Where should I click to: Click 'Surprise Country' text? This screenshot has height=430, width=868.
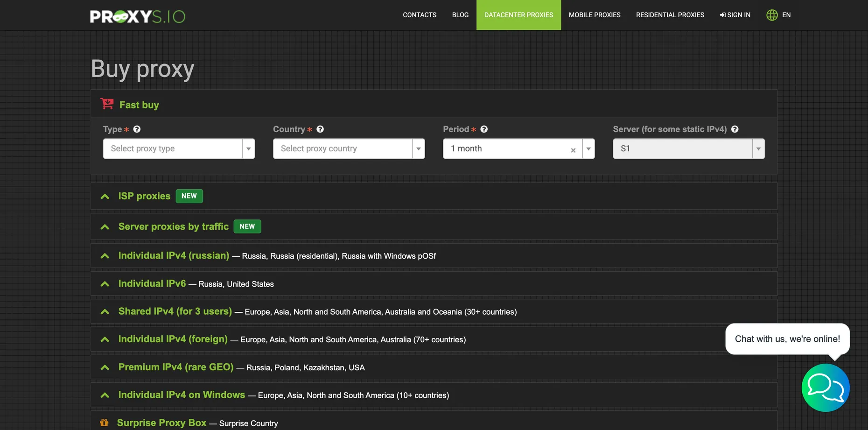pyautogui.click(x=248, y=423)
